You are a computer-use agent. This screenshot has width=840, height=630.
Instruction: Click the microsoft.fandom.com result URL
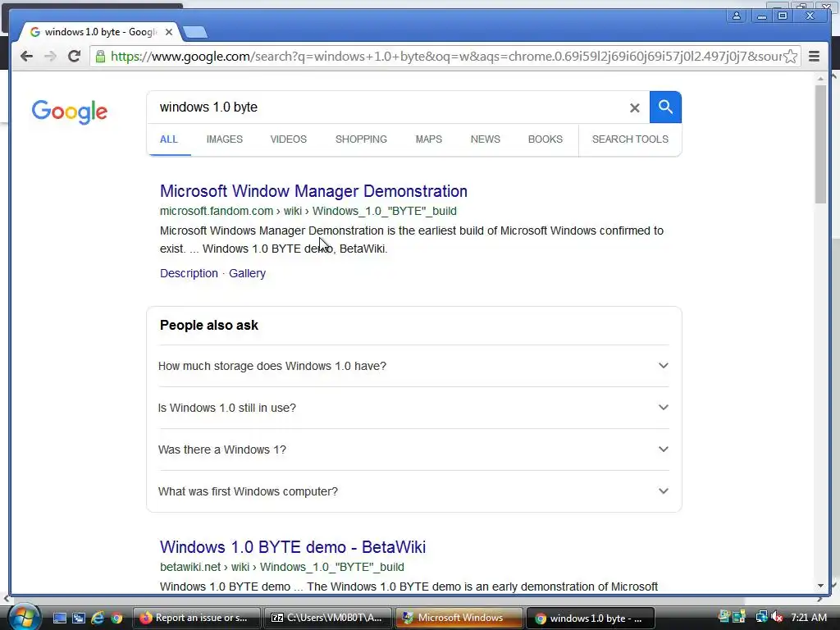tap(308, 211)
